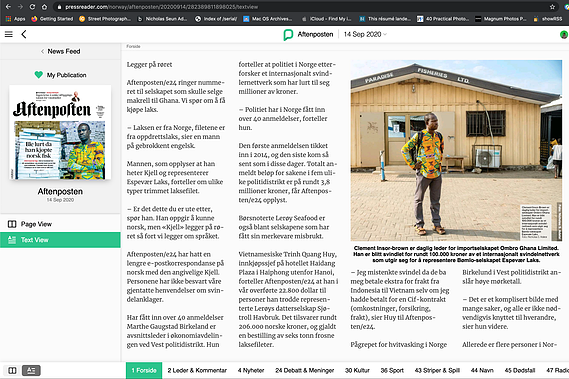Click the browser back button
Viewport: 569px width, 379px height.
(8, 7)
